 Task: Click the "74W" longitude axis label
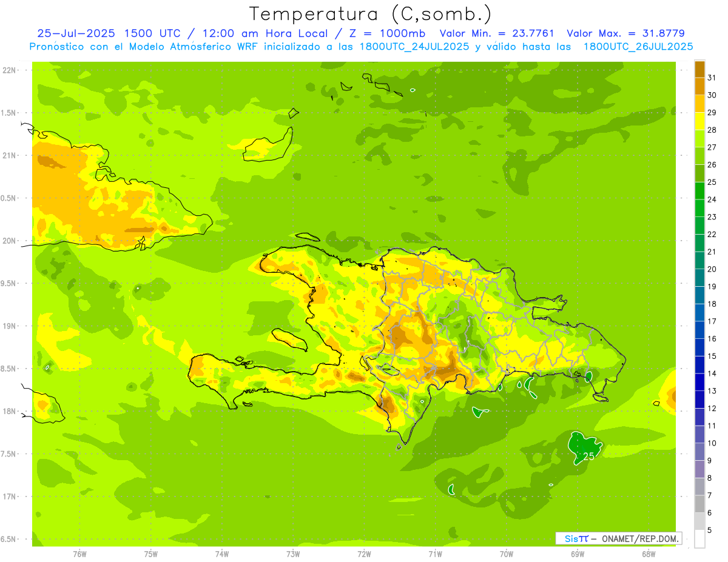coord(222,555)
